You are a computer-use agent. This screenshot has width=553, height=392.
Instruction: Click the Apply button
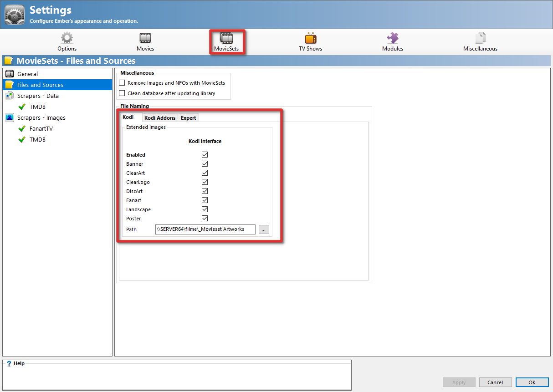click(x=459, y=382)
